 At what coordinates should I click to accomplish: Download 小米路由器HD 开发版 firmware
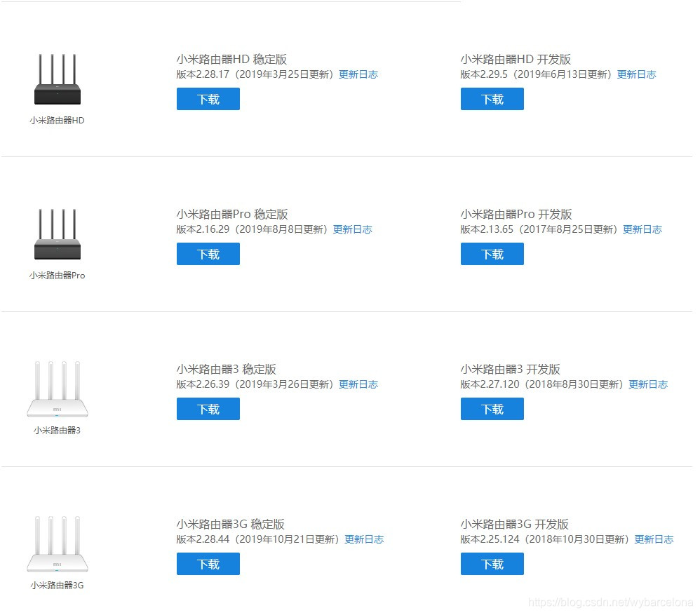point(492,99)
